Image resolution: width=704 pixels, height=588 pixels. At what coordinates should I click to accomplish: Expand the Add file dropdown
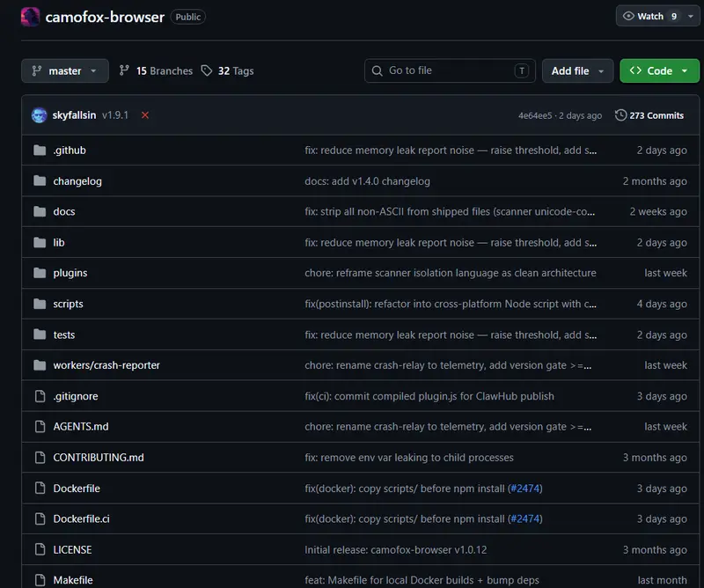tap(577, 71)
